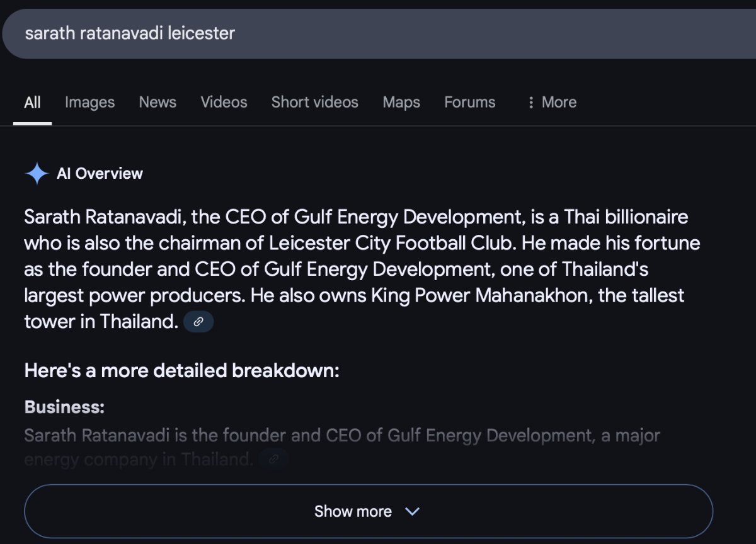
Task: Switch to the Forums tab
Action: 470,102
